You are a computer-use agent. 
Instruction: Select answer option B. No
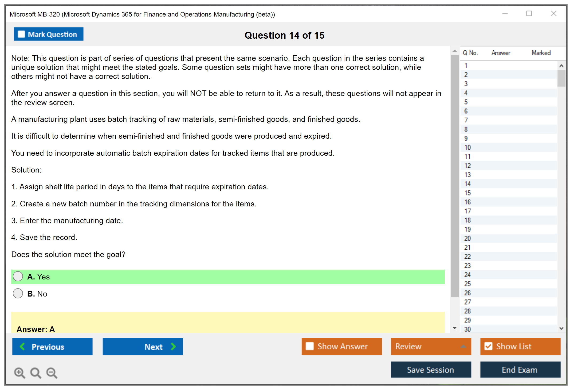pos(18,293)
